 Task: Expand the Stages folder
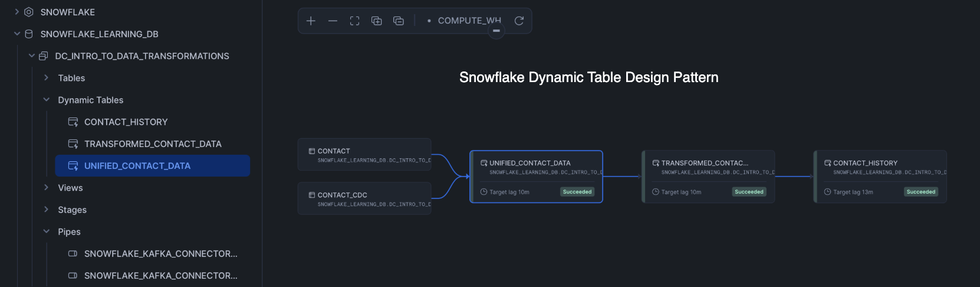coord(47,209)
